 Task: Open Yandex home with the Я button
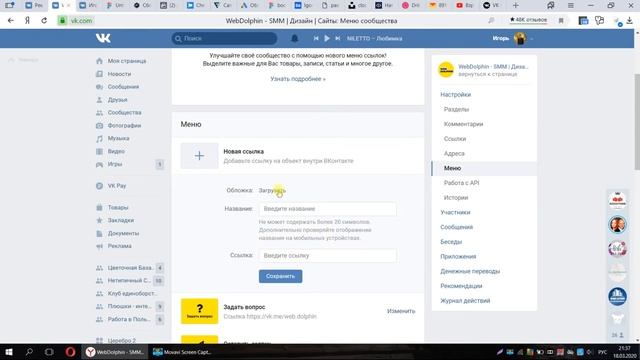pyautogui.click(x=27, y=20)
